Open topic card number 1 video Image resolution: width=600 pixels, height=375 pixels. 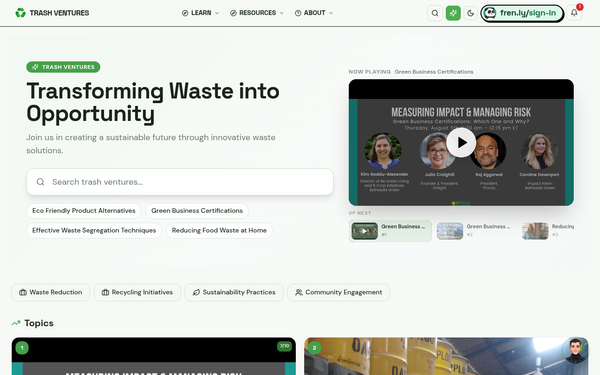(153, 356)
